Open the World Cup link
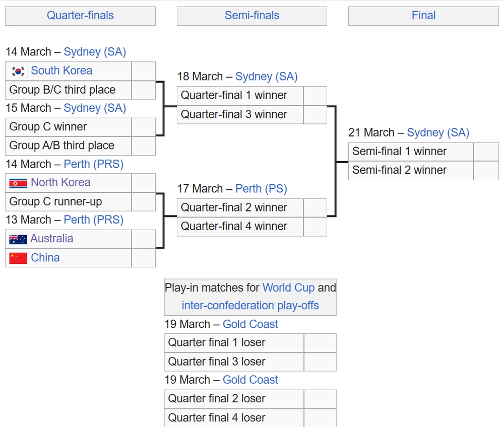 point(288,288)
